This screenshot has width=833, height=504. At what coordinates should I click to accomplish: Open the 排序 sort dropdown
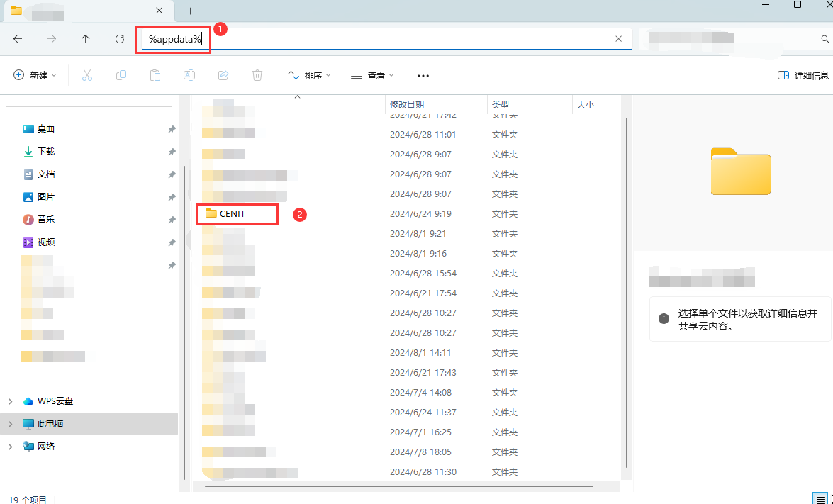pyautogui.click(x=309, y=74)
